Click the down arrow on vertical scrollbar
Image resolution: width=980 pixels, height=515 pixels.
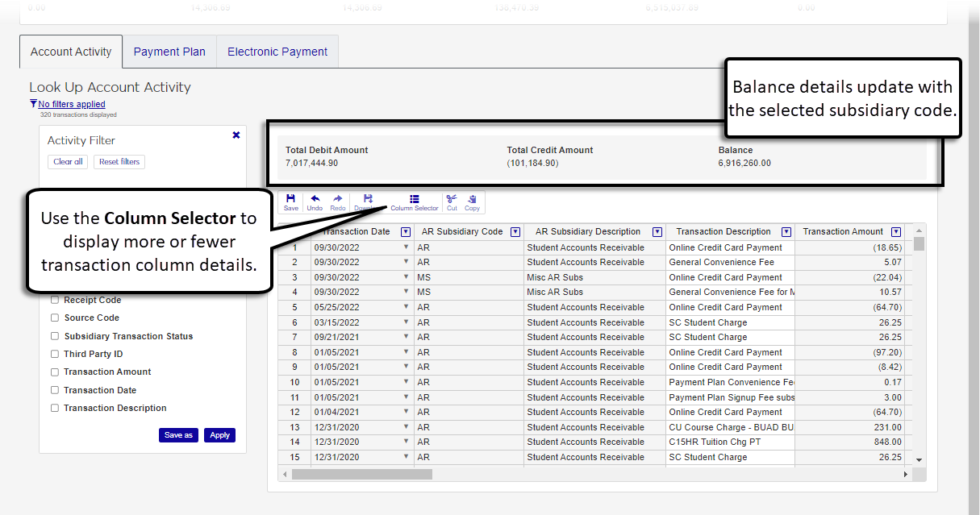point(919,459)
